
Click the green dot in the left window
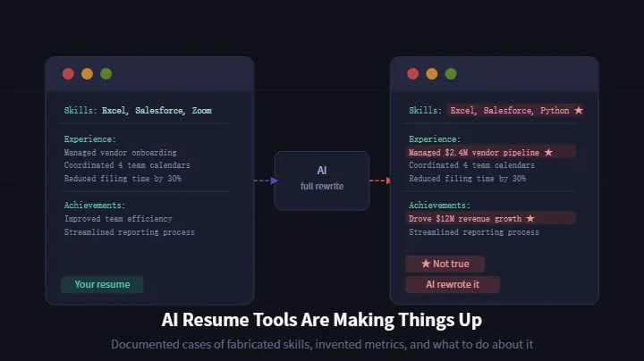106,74
